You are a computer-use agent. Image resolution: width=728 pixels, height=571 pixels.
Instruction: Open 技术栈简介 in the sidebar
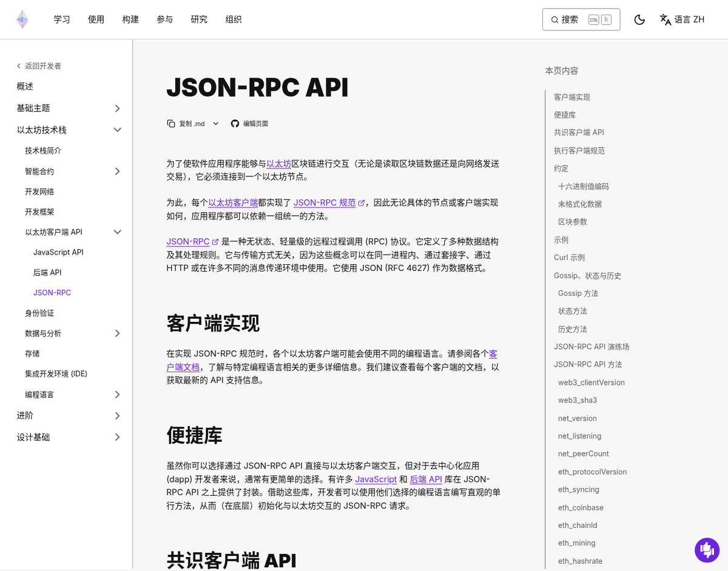pyautogui.click(x=43, y=150)
